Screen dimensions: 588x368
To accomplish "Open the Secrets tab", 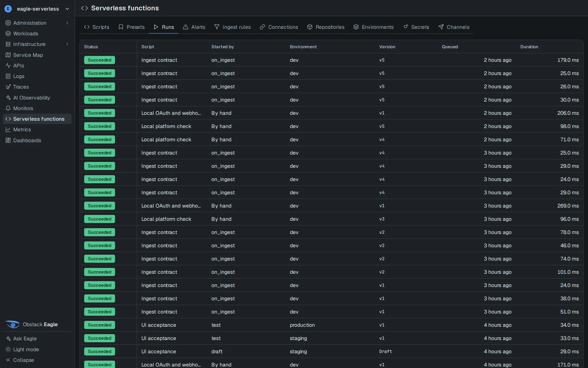I will (416, 27).
